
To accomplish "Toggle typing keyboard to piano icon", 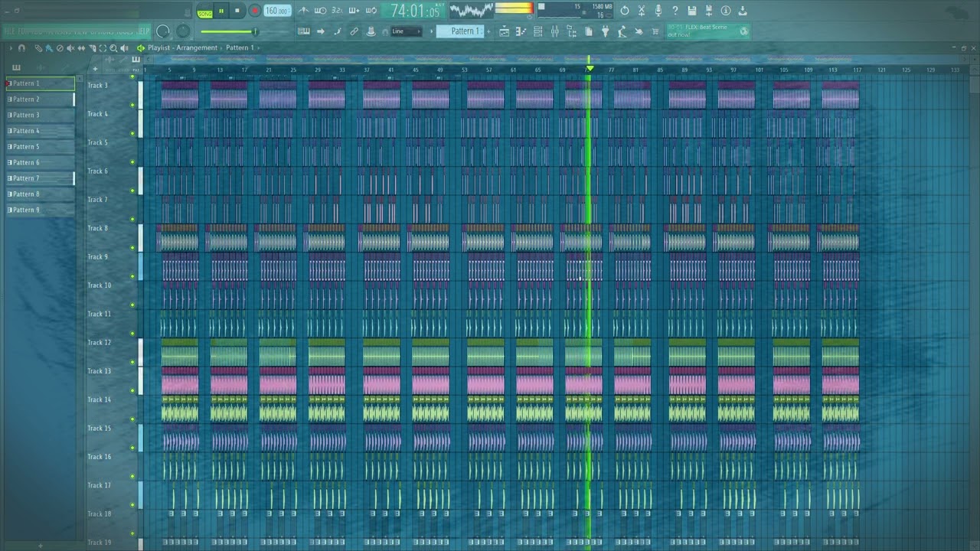I will coord(304,31).
